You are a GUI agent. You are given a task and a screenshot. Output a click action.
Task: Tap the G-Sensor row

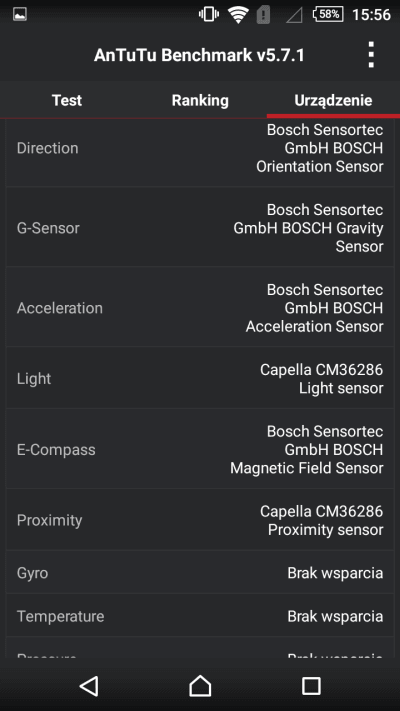point(200,227)
